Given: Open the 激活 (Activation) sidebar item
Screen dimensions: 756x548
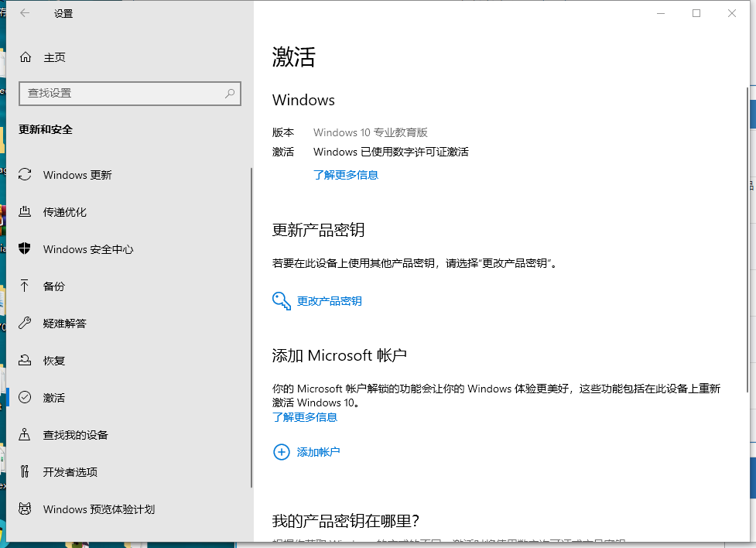Looking at the screenshot, I should point(54,398).
